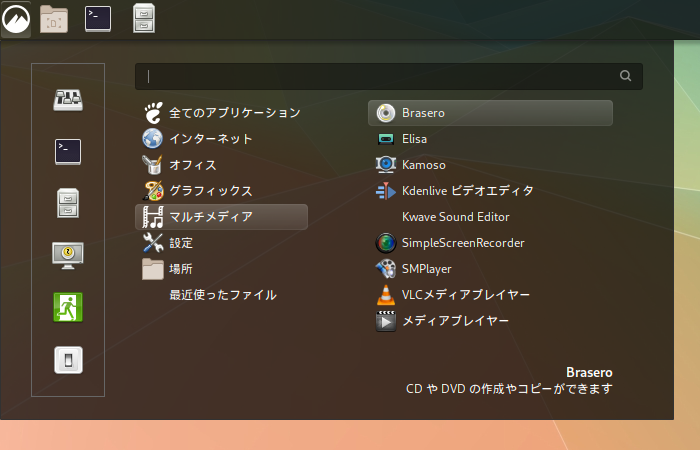Click the Kamoso webcam icon
The width and height of the screenshot is (700, 450).
point(386,165)
